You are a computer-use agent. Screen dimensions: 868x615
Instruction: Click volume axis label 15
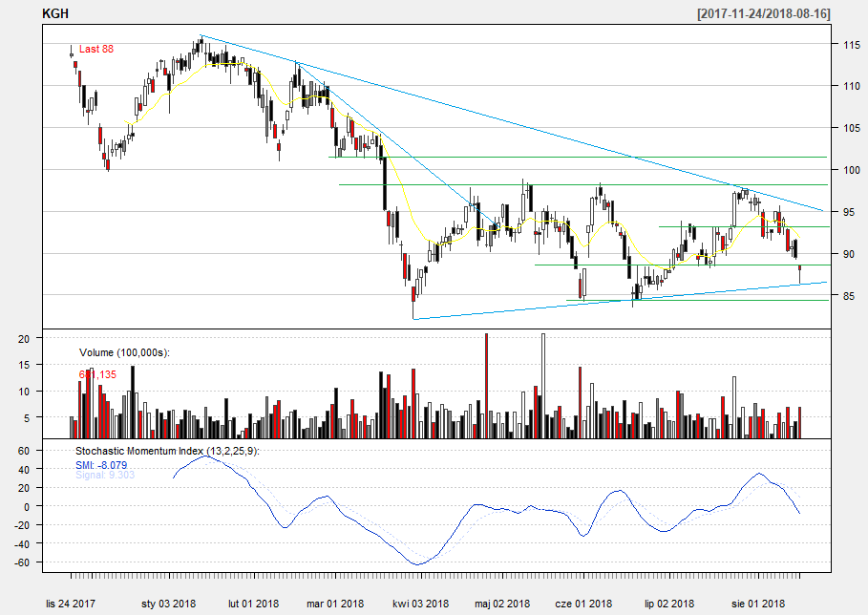click(x=23, y=365)
